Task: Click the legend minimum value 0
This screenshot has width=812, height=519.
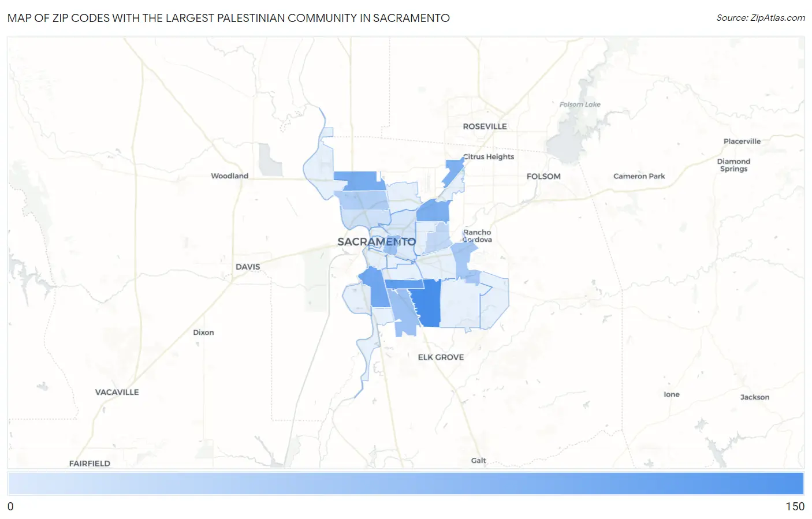Action: (10, 506)
